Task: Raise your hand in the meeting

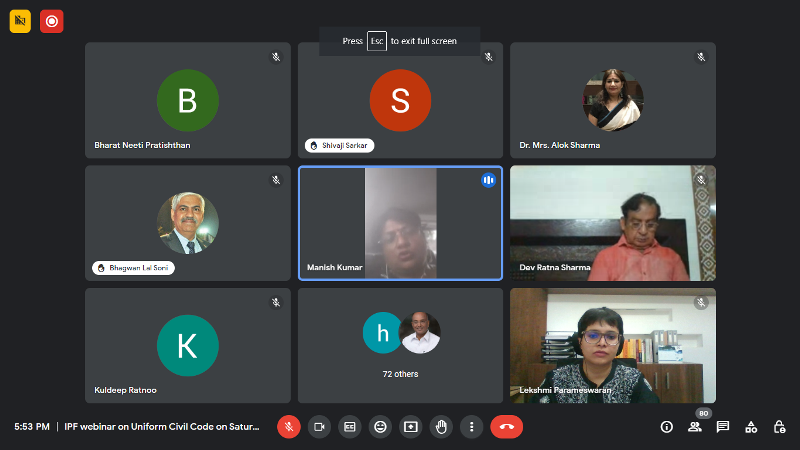Action: click(x=441, y=426)
